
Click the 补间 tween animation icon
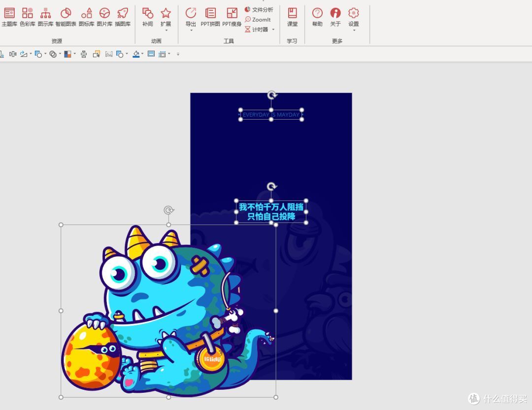click(x=148, y=17)
